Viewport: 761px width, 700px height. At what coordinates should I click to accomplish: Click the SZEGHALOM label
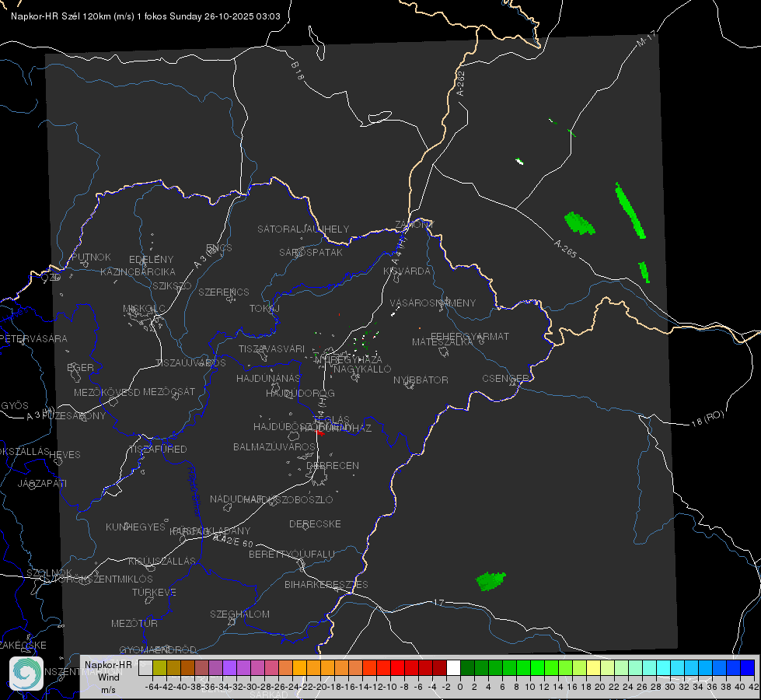(239, 614)
